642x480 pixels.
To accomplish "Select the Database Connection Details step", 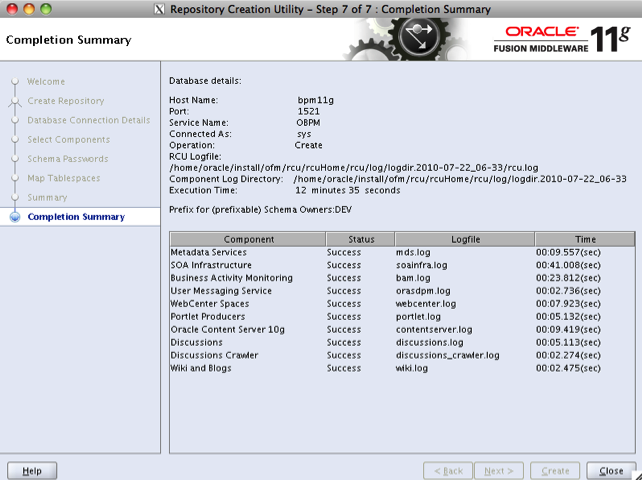I will point(89,120).
